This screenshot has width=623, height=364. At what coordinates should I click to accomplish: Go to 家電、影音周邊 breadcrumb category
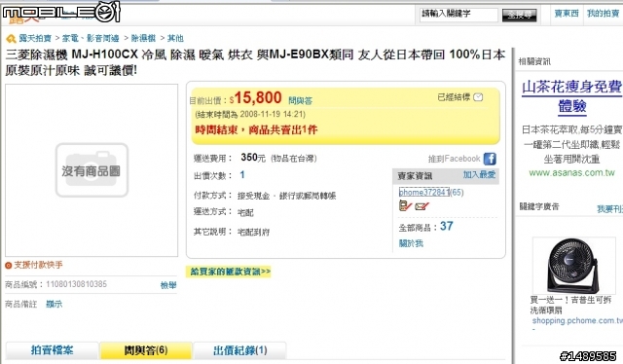91,38
